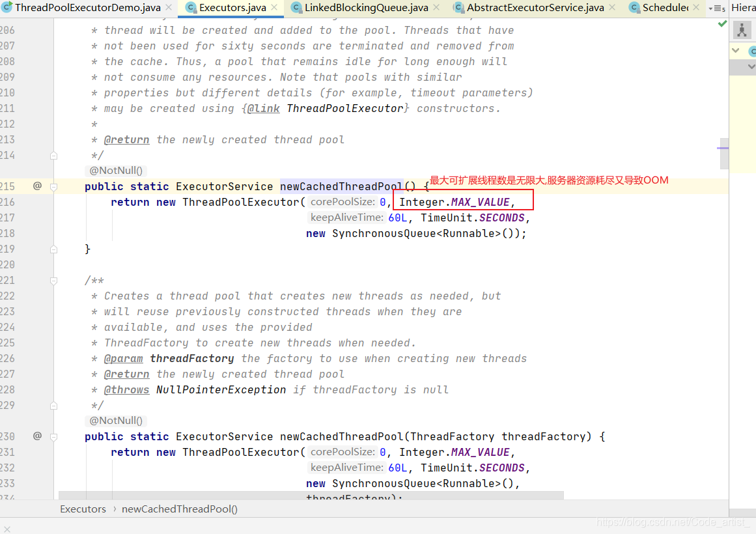
Task: Click ExecutorService return type on line 215
Action: 224,187
